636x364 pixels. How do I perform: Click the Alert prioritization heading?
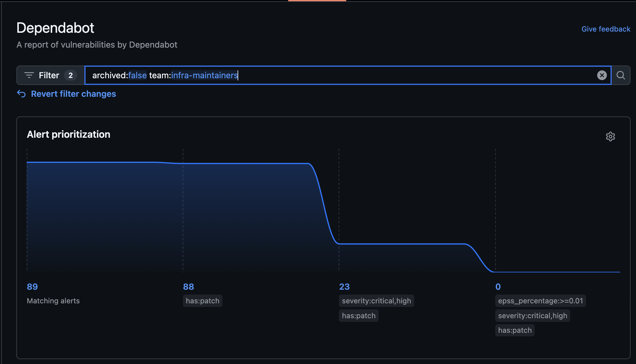(69, 134)
